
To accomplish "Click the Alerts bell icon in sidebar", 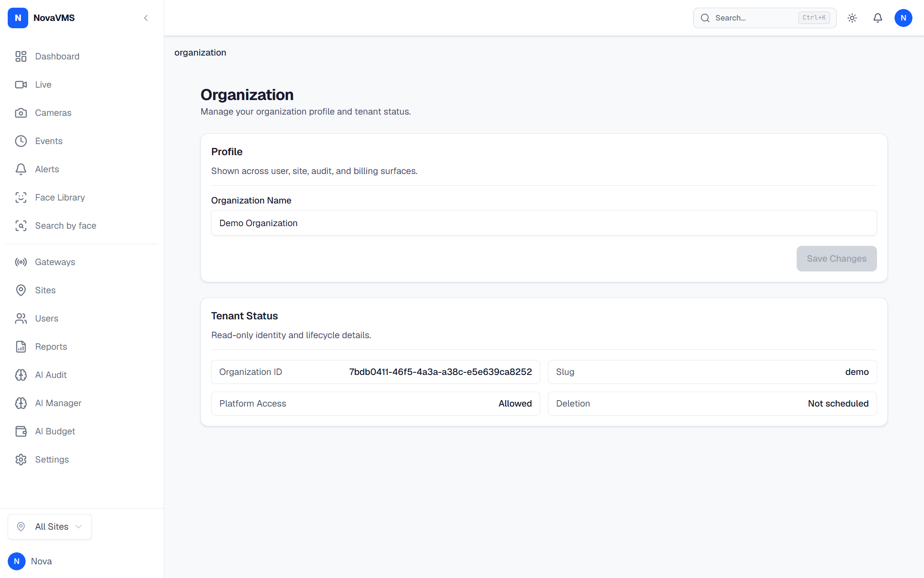I will click(x=21, y=169).
